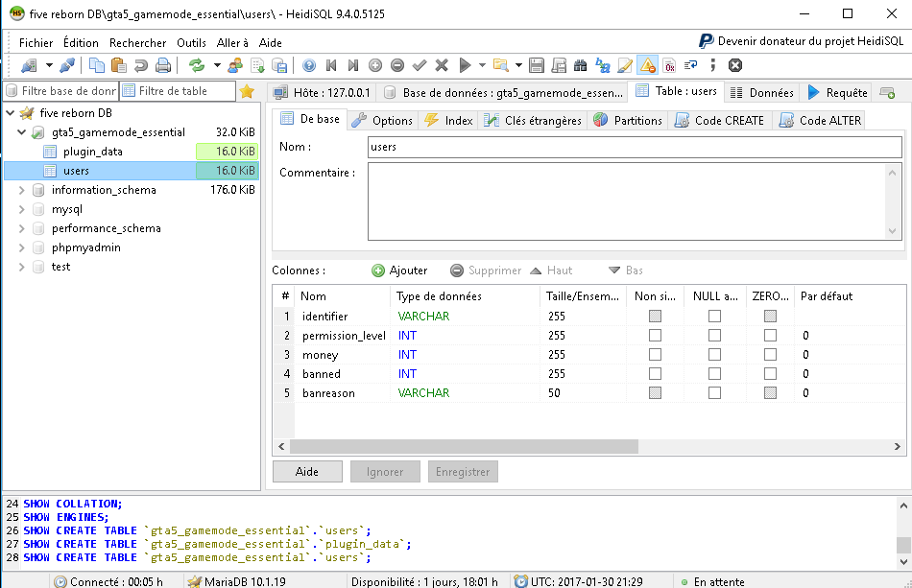912x588 pixels.
Task: Click the replace text icon
Action: 603,65
